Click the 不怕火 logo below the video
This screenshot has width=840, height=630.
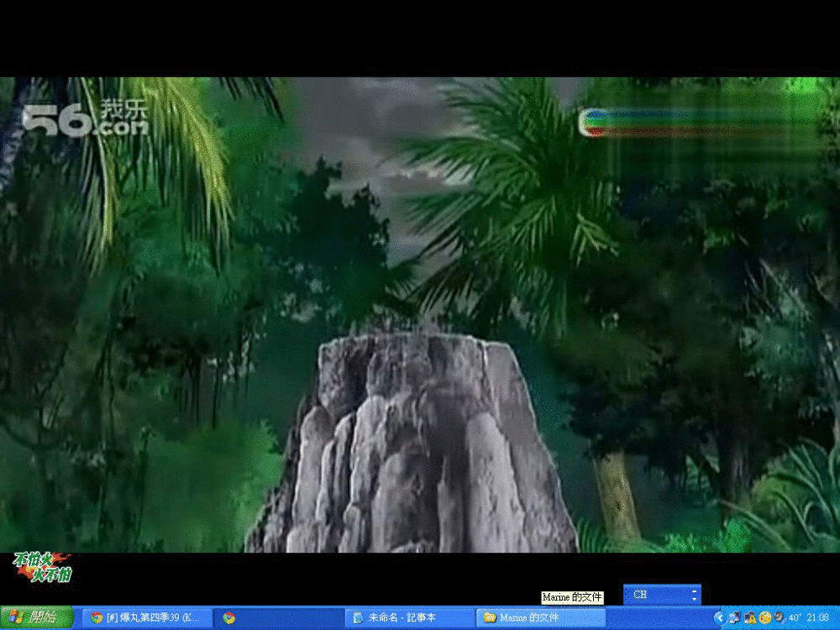pos(42,567)
